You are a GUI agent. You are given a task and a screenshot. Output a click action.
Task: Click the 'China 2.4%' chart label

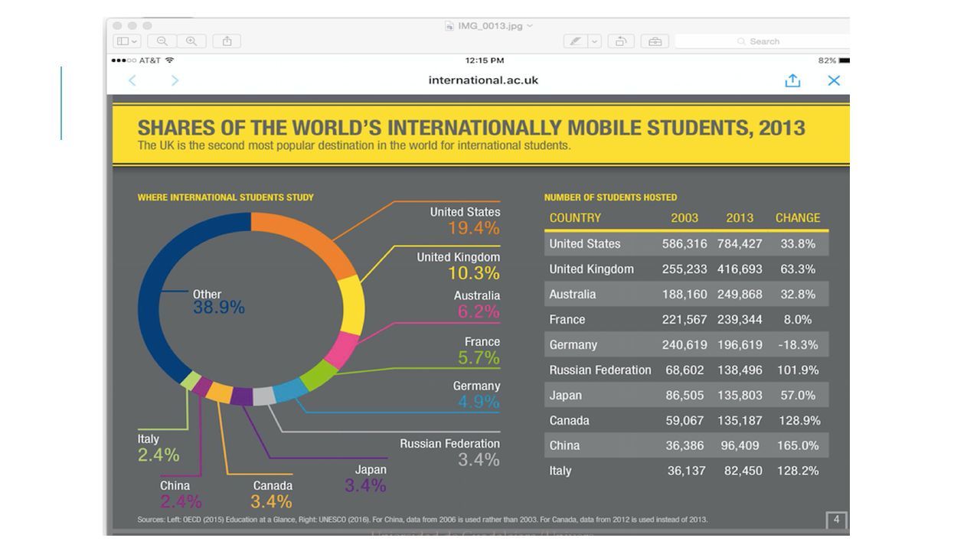(181, 494)
